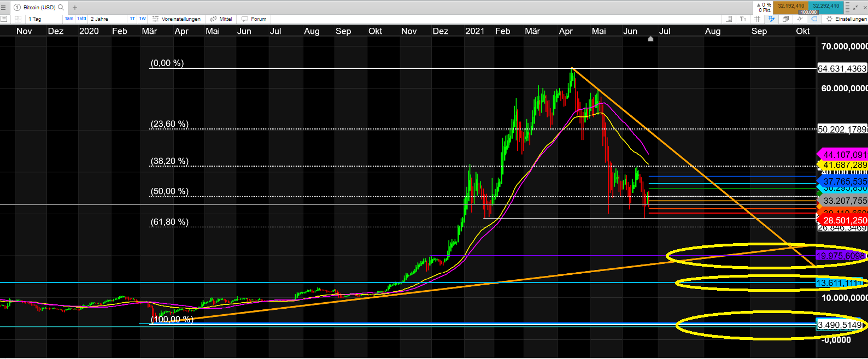Image resolution: width=868 pixels, height=359 pixels.
Task: Toggle the drawing tools pencil icon
Action: (771, 19)
